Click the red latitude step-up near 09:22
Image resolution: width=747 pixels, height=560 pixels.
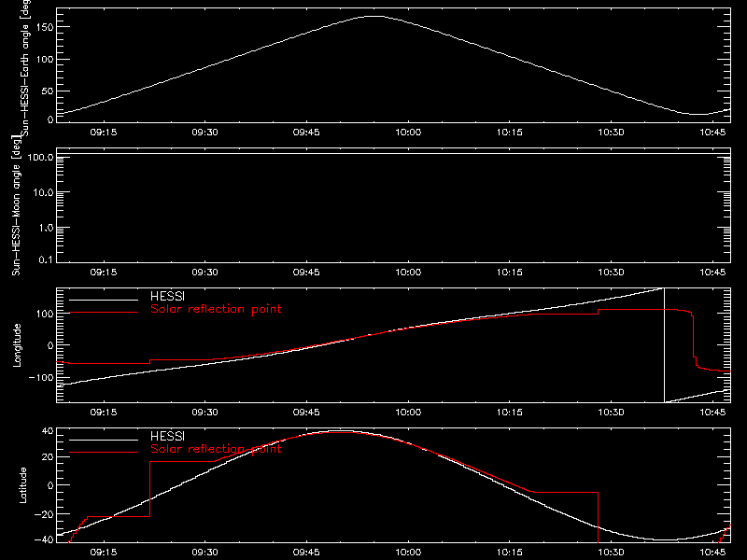pos(150,488)
